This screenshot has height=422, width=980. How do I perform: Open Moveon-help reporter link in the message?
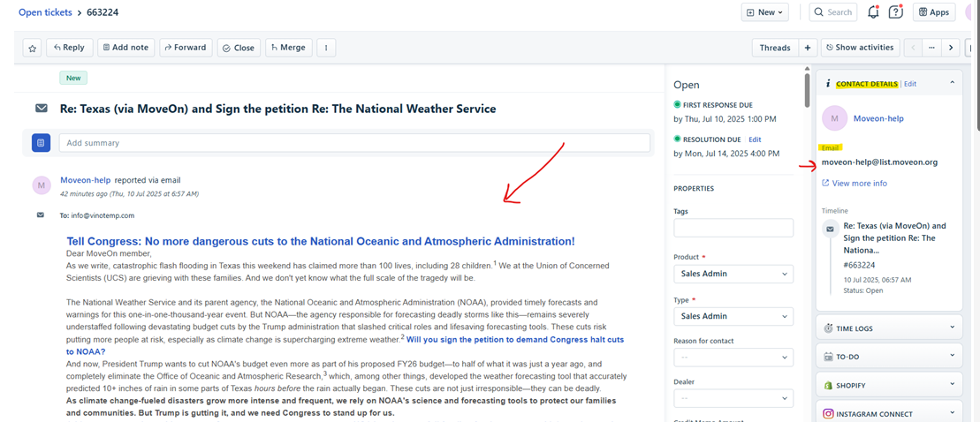86,180
